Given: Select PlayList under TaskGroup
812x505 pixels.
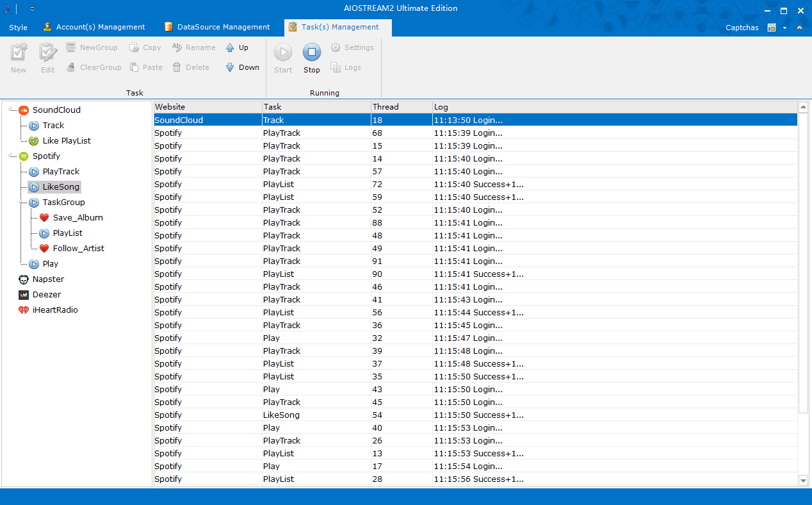Looking at the screenshot, I should coord(67,233).
